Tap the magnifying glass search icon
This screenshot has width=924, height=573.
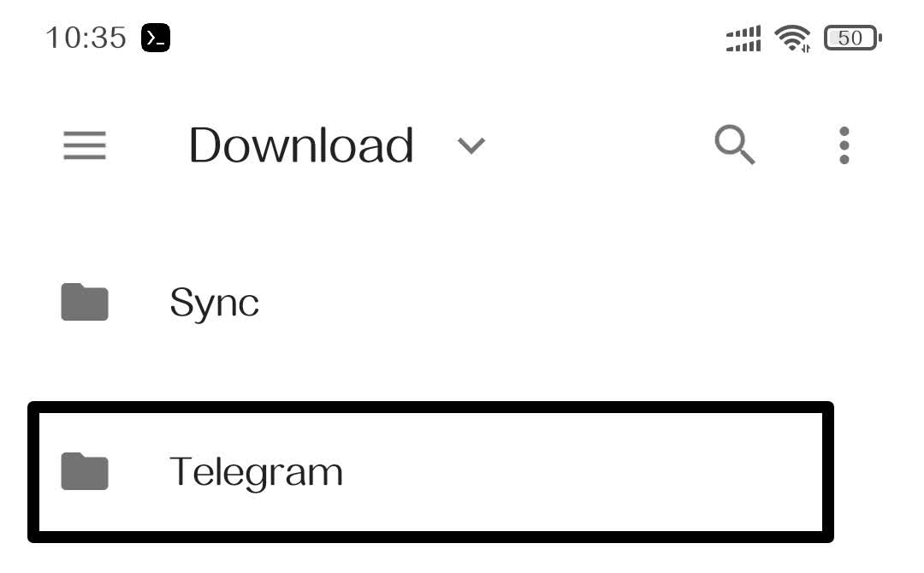[x=735, y=145]
